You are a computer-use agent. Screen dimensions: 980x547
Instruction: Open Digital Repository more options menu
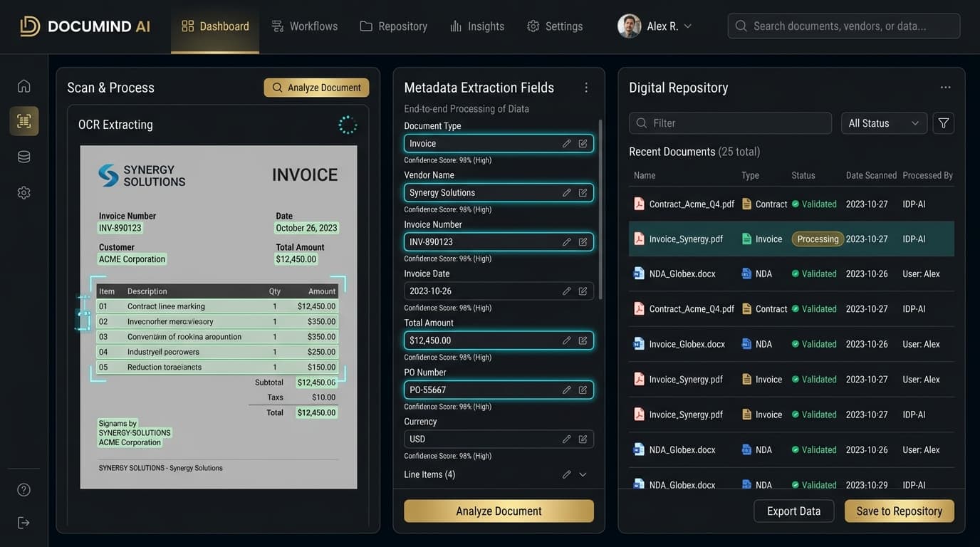pos(945,88)
